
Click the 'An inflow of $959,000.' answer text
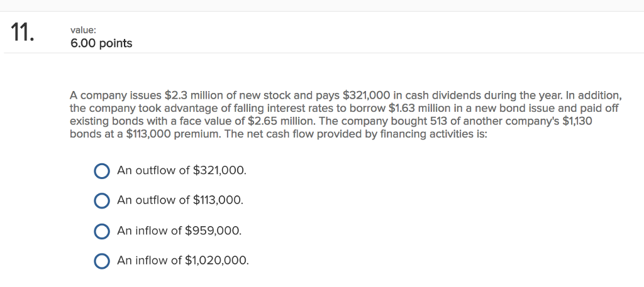click(x=179, y=230)
